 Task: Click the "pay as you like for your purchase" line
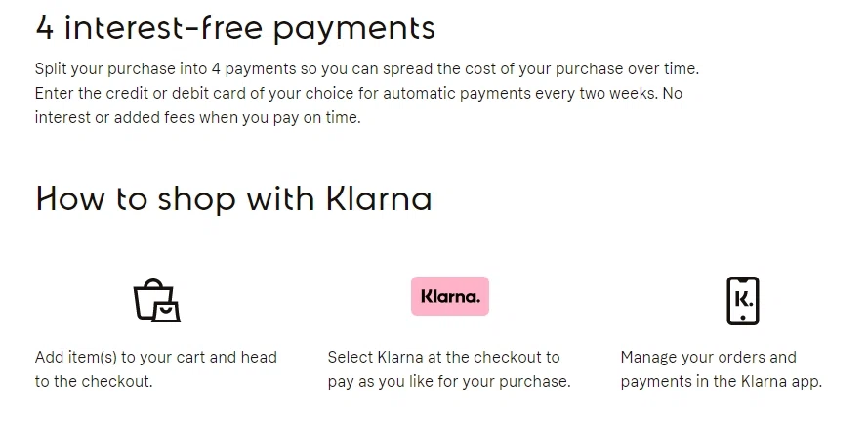coord(448,381)
